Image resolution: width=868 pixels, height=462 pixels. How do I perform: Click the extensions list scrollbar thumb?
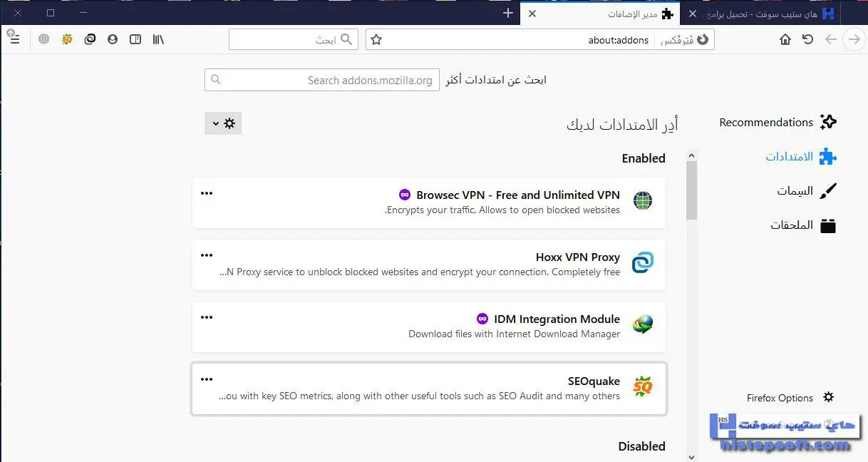coord(691,190)
